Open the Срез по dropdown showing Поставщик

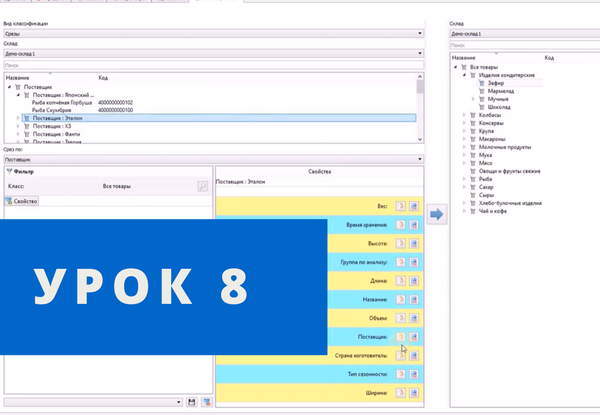tap(214, 159)
